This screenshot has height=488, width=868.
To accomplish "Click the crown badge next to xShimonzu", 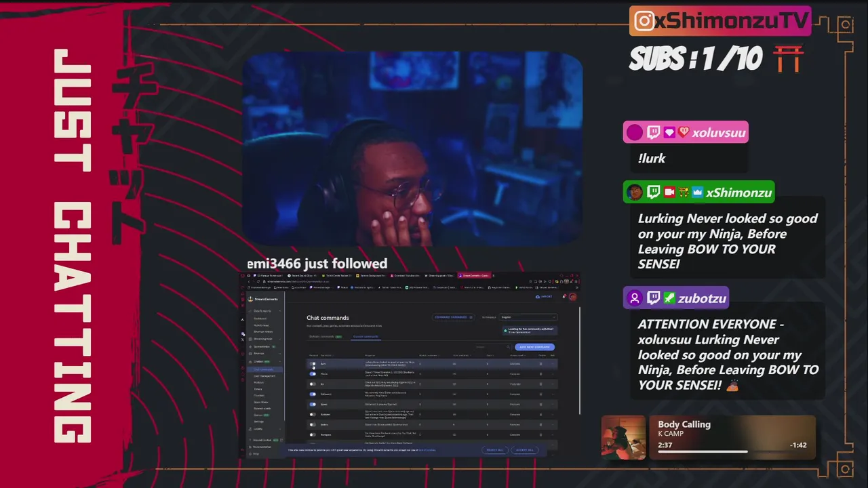I will pos(697,192).
